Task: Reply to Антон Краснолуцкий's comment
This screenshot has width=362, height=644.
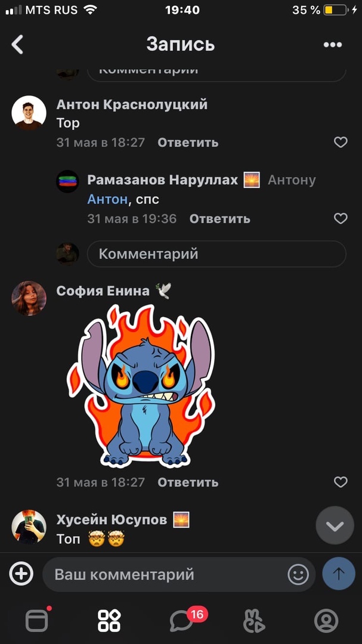Action: (x=188, y=143)
